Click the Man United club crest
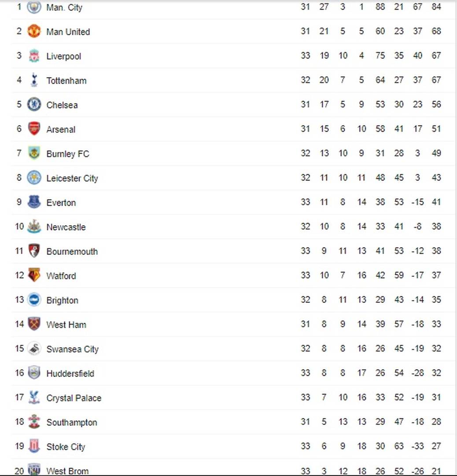Screen dimensions: 457x476 pyautogui.click(x=34, y=31)
